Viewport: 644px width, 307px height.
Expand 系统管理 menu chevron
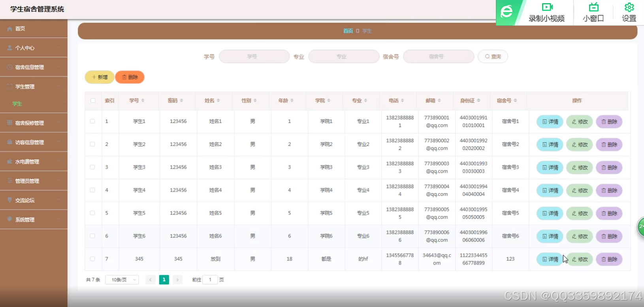(x=59, y=219)
